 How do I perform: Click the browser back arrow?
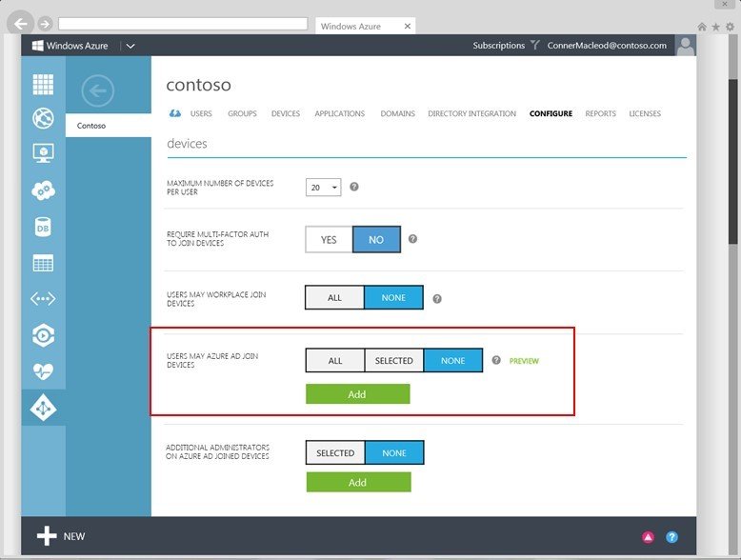pyautogui.click(x=21, y=24)
